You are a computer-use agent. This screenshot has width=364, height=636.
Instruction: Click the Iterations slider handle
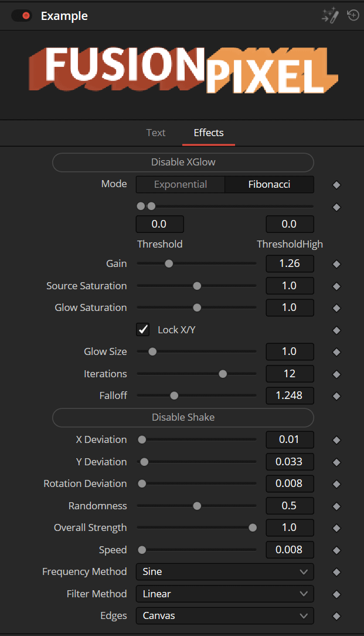(x=223, y=374)
